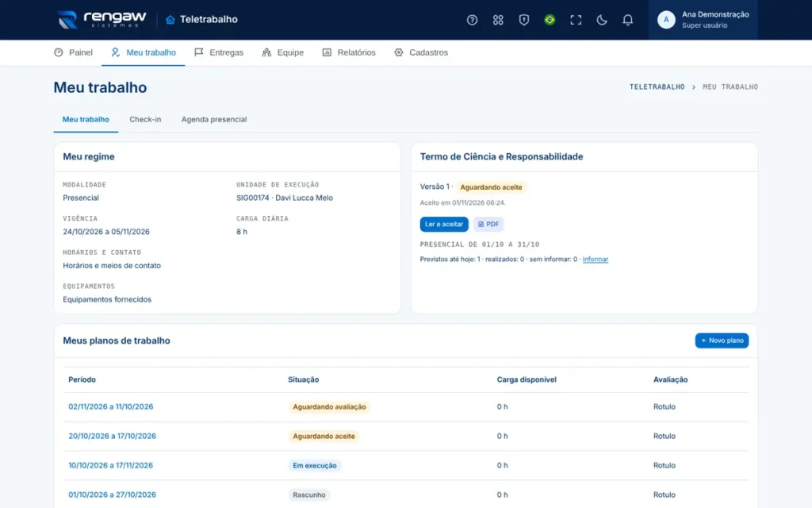Click the Equipe people icon
Image resolution: width=812 pixels, height=508 pixels.
266,52
